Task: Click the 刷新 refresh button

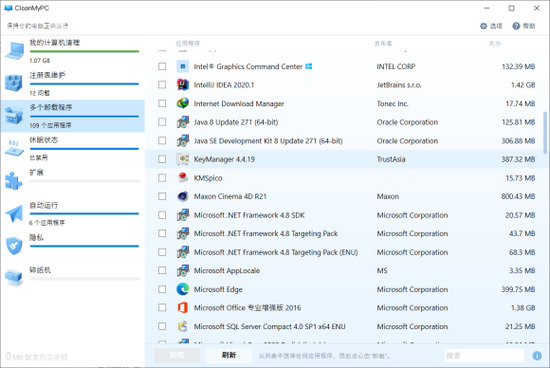Action: tap(229, 355)
